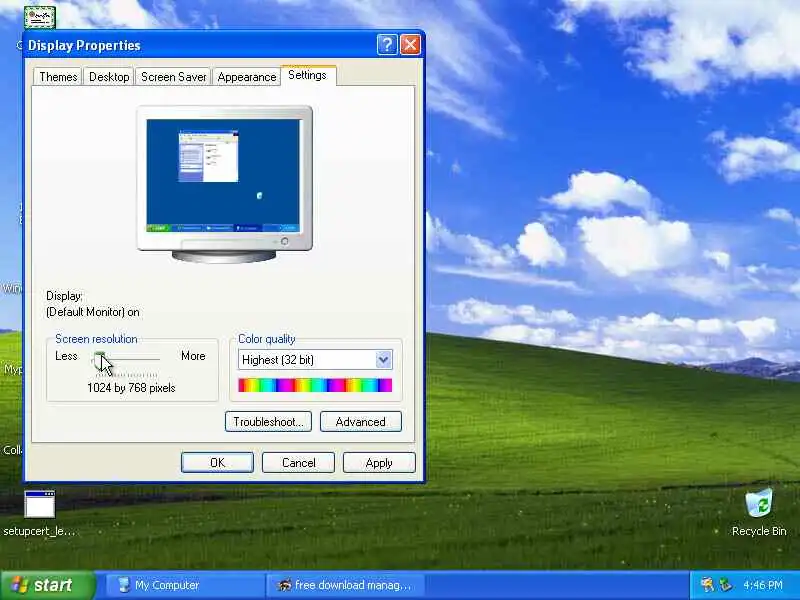Viewport: 800px width, 600px height.
Task: Open the Recycle Bin desktop icon
Action: 759,512
